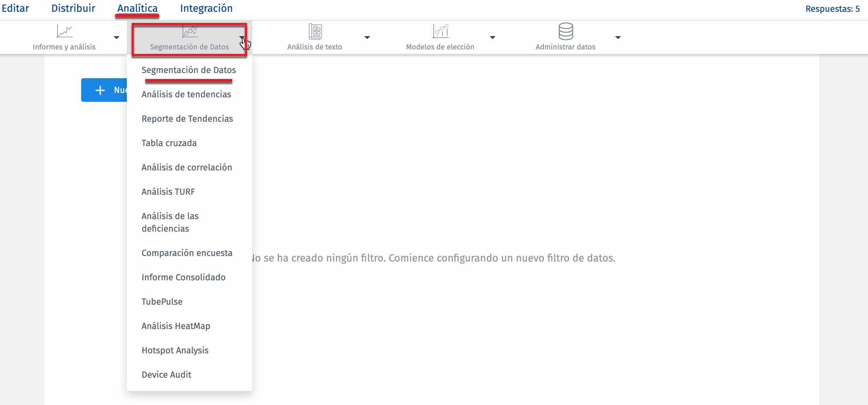Click the Segmentación de Datos toolbar icon
The image size is (868, 405).
(190, 32)
